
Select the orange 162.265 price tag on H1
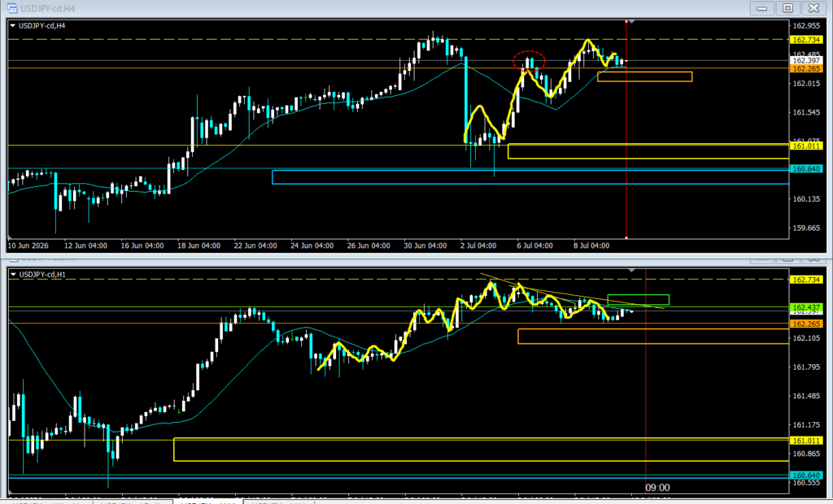[x=806, y=324]
